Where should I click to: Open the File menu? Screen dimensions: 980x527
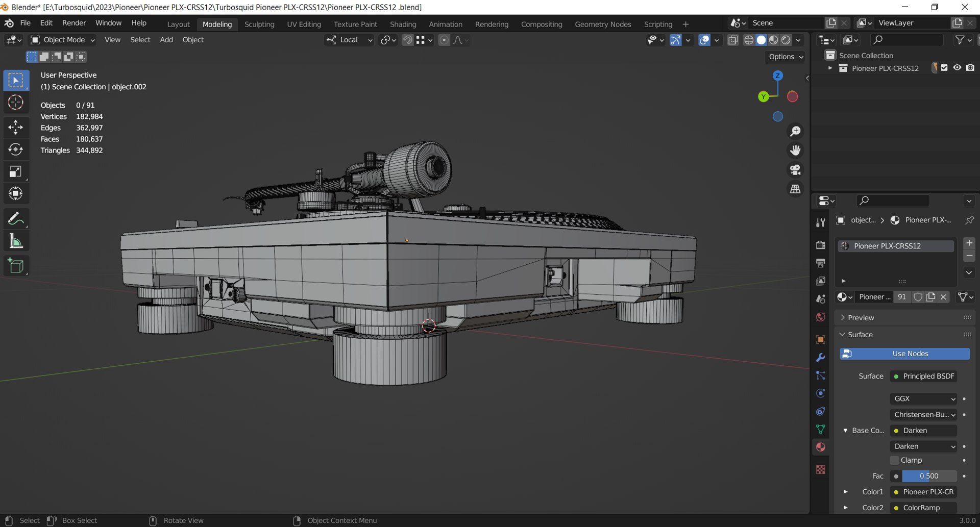pos(25,23)
